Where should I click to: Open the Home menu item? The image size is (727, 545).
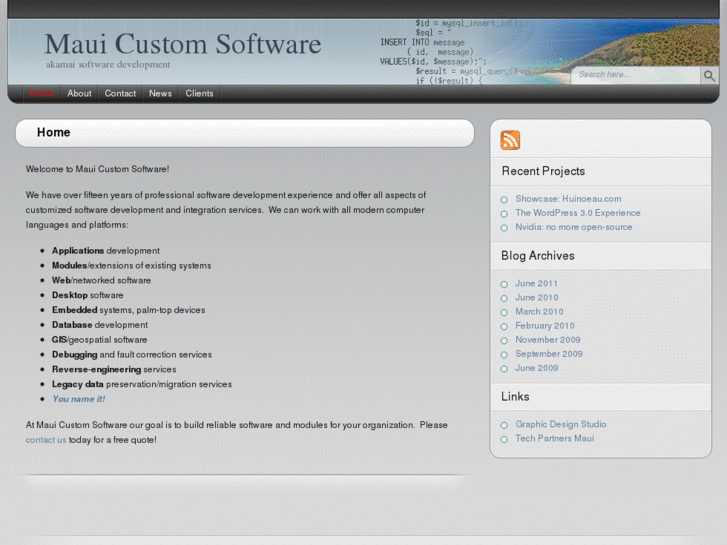click(42, 93)
